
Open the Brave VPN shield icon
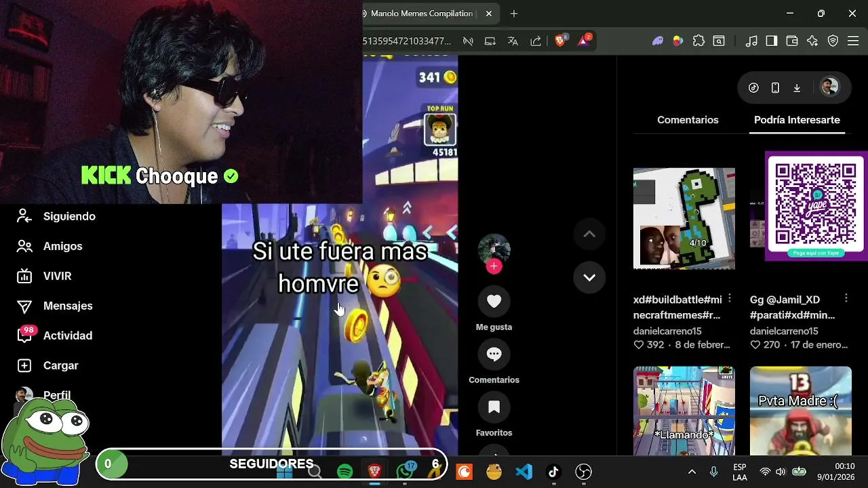[833, 41]
